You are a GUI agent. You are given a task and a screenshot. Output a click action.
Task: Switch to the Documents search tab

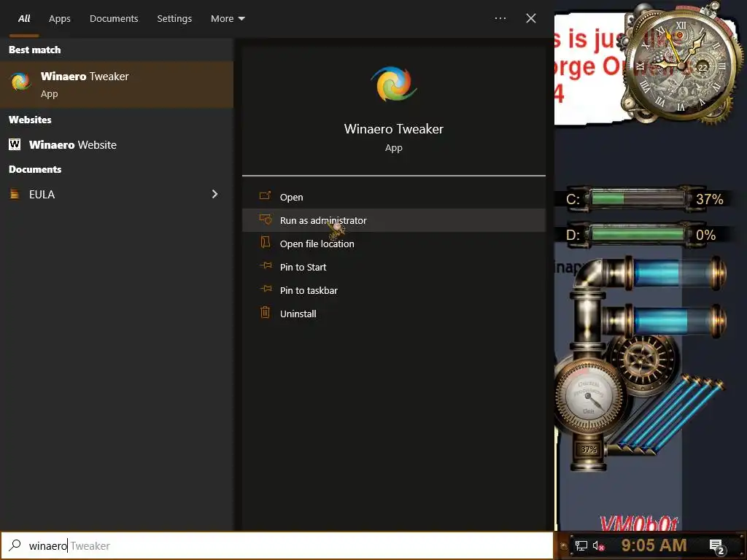114,18
